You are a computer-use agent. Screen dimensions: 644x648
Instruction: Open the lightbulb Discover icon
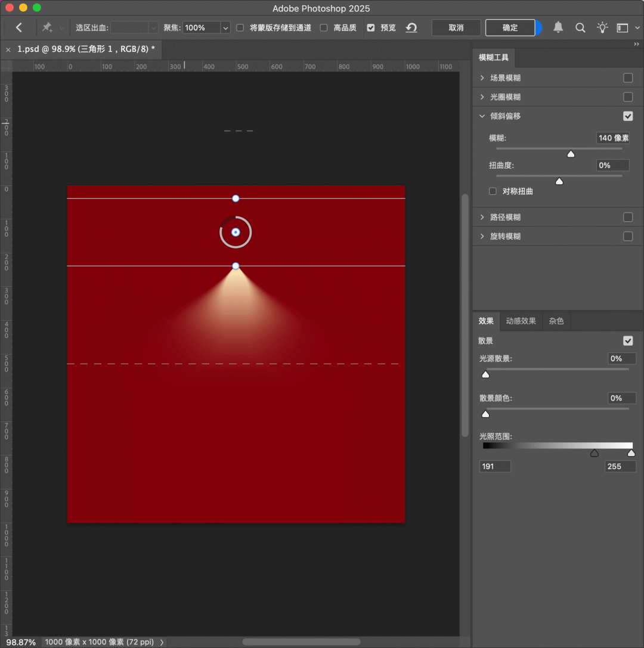(602, 27)
